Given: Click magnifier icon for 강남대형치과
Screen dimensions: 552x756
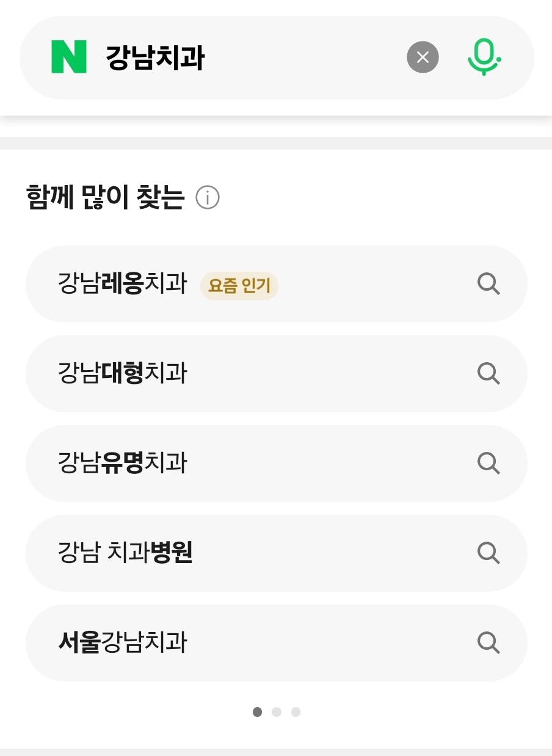Looking at the screenshot, I should (488, 373).
